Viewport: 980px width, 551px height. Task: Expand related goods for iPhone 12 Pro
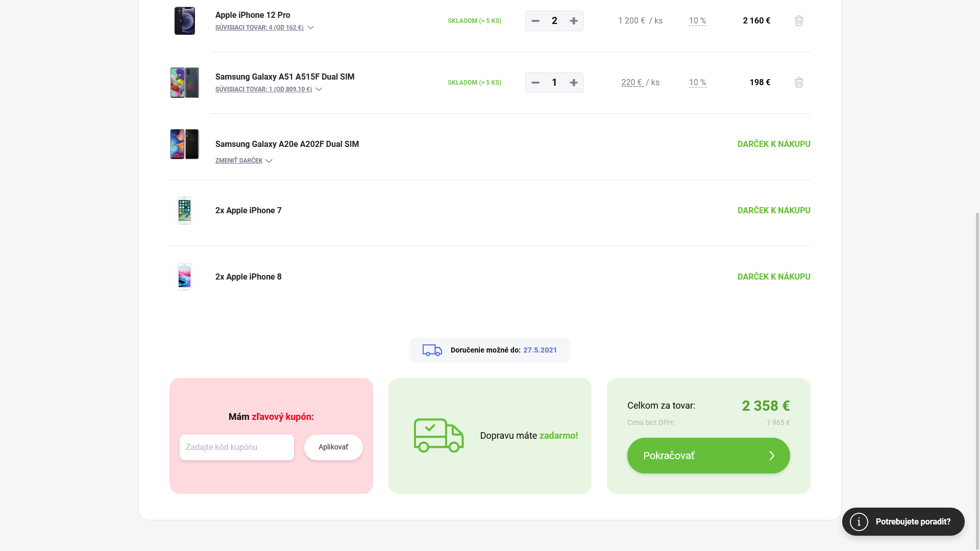[264, 28]
